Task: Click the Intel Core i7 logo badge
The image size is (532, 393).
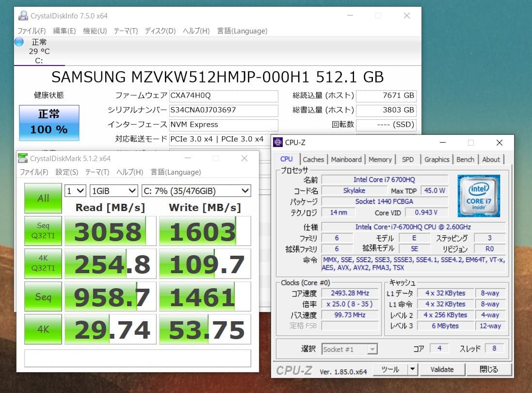Action: [x=478, y=196]
